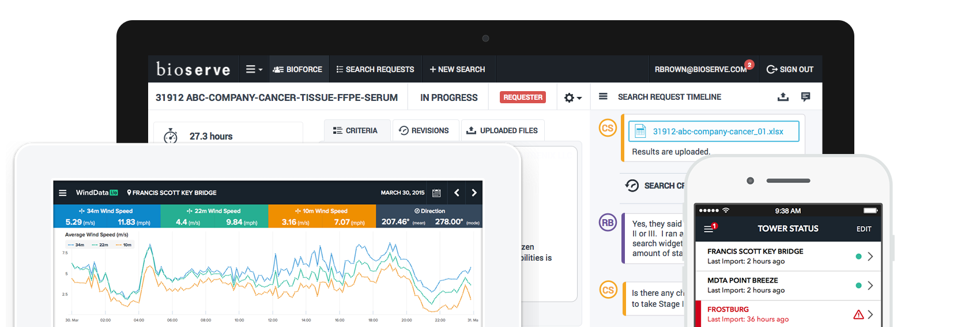Click the top CS avatar in timeline
Viewport: 980px width, 327px height.
(608, 128)
